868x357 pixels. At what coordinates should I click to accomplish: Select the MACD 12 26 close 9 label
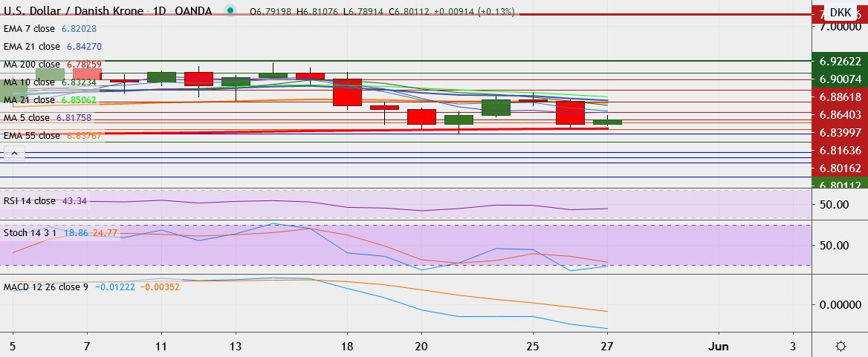click(x=46, y=286)
